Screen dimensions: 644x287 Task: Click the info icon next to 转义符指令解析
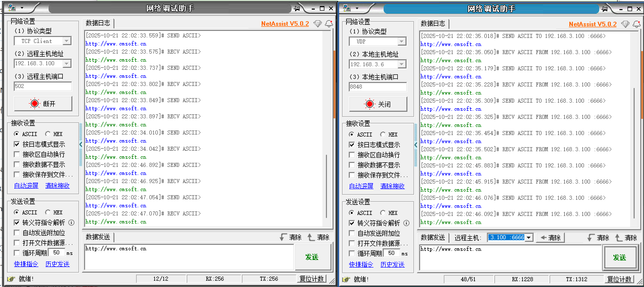71,223
